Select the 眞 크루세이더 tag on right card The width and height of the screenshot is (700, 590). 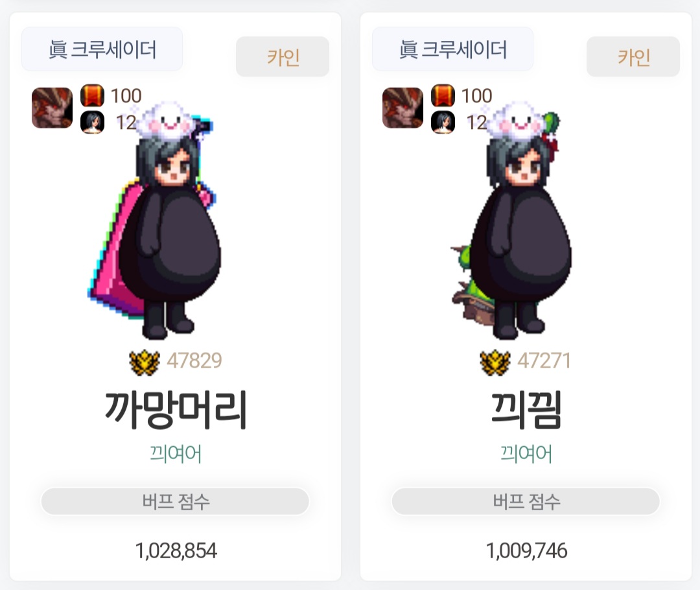[452, 49]
